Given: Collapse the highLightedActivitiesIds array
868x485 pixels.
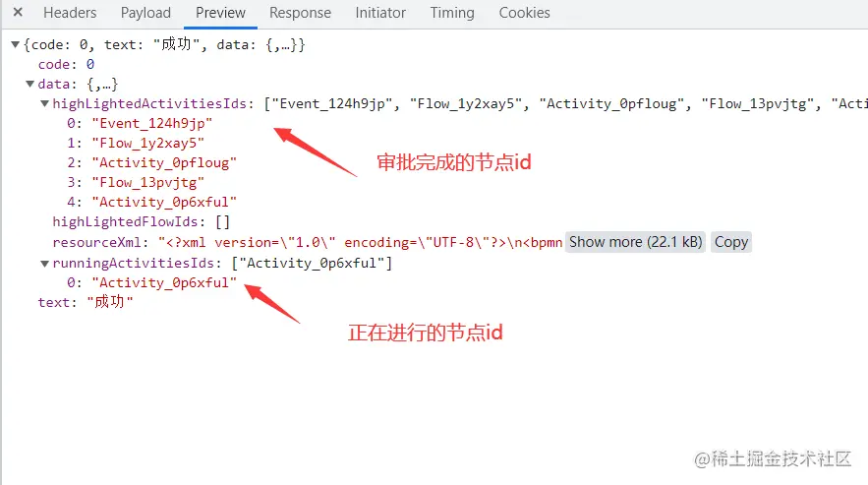Looking at the screenshot, I should [45, 103].
